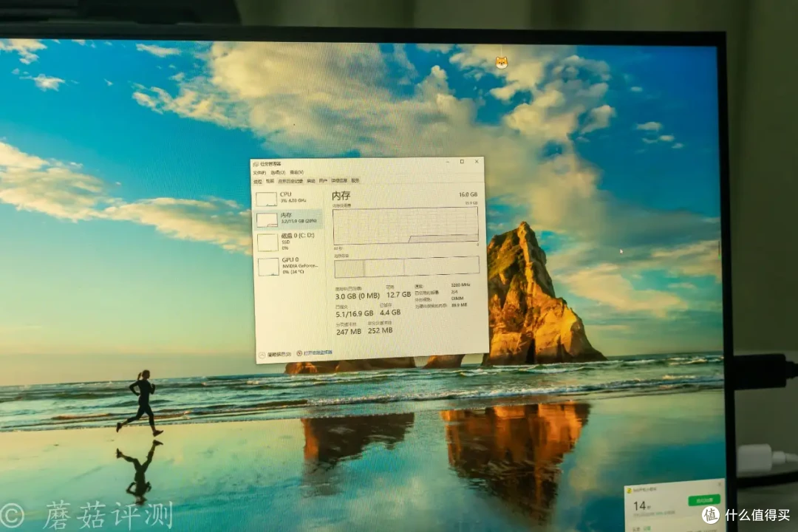Click the large memory usage graph
This screenshot has width=798, height=532.
point(406,225)
